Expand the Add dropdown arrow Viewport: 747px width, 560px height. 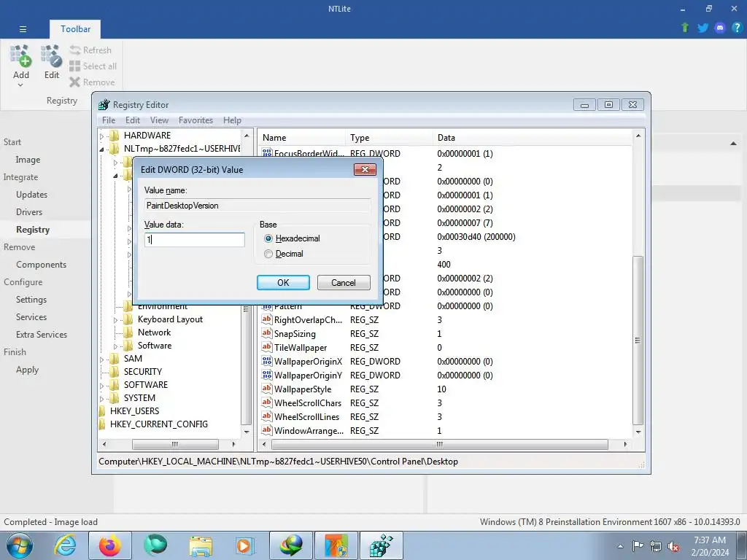tap(20, 85)
